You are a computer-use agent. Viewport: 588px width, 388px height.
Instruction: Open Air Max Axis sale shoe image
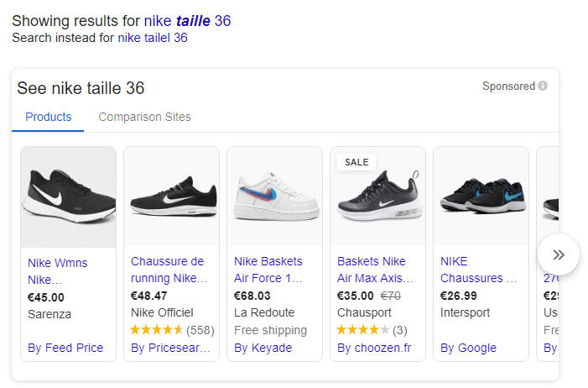click(377, 196)
